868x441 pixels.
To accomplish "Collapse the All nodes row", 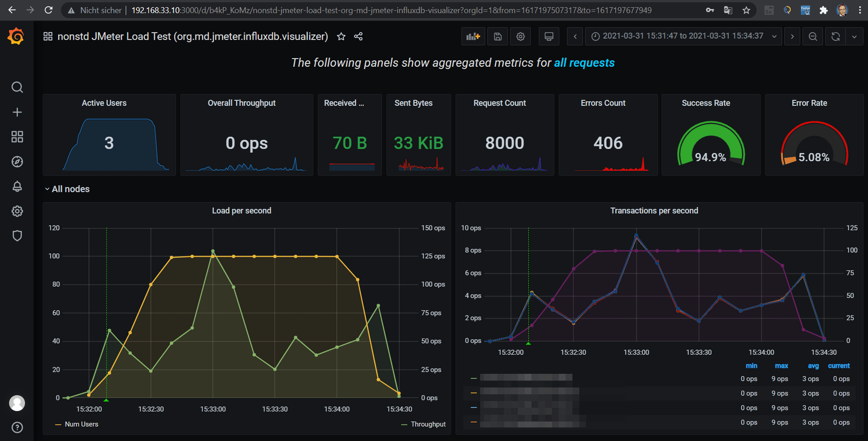I will pyautogui.click(x=67, y=189).
